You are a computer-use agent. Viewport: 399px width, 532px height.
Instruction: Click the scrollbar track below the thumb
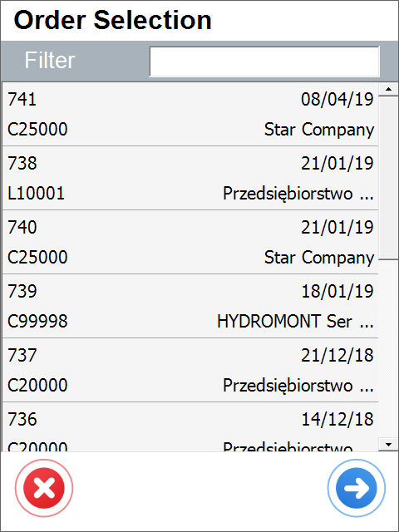[388, 349]
